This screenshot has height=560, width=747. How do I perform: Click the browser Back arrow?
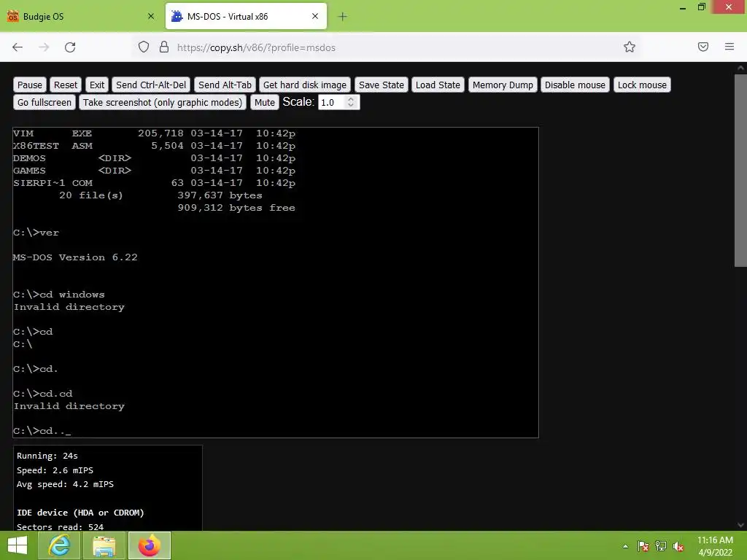pos(18,47)
